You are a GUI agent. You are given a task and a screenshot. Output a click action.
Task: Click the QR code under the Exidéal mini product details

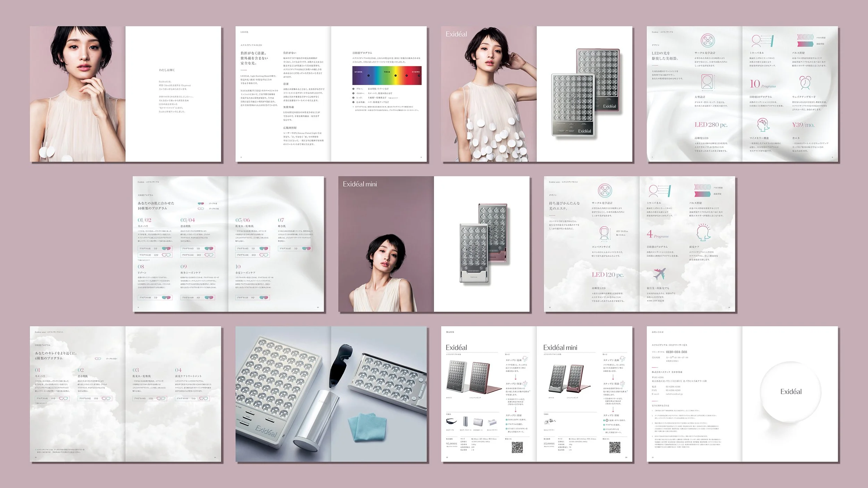point(615,448)
